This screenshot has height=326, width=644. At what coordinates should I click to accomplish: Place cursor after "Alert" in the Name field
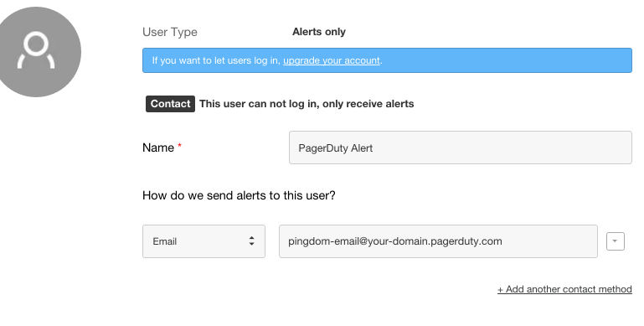[374, 148]
